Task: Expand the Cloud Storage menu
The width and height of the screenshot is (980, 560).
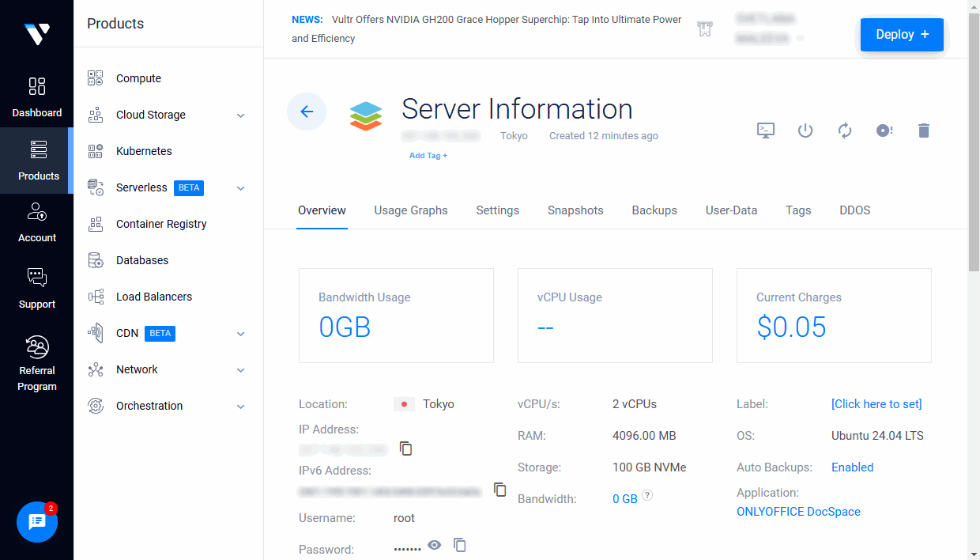Action: [x=240, y=115]
